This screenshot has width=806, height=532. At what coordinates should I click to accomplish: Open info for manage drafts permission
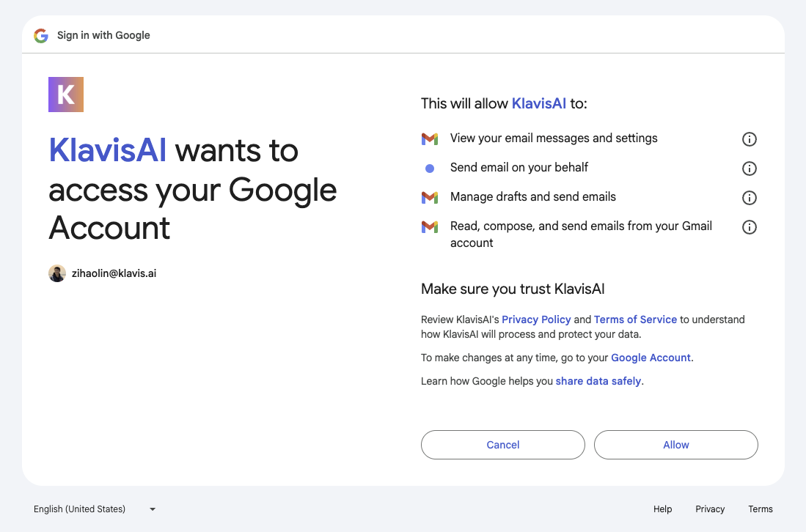tap(749, 198)
